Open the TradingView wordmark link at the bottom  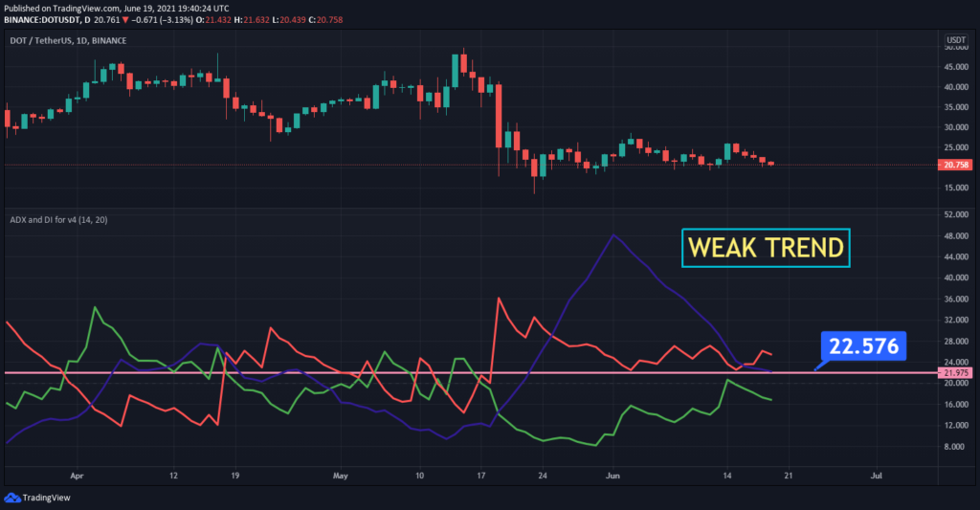pyautogui.click(x=46, y=498)
